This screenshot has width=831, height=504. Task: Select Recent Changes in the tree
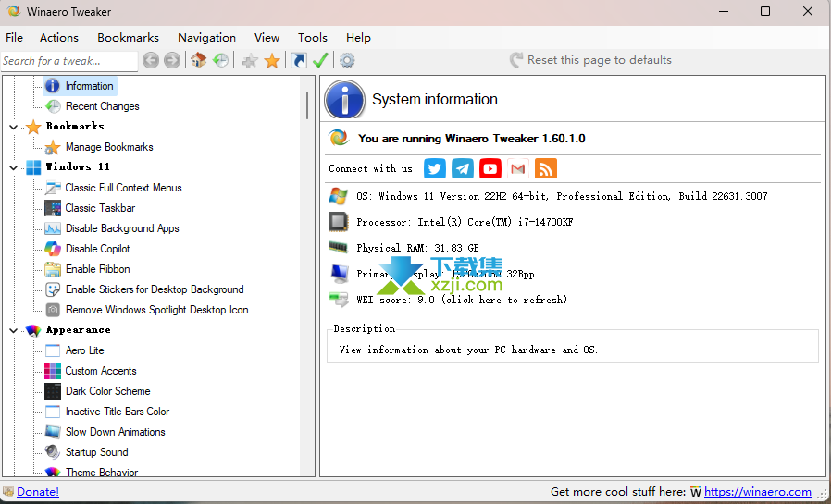click(103, 106)
